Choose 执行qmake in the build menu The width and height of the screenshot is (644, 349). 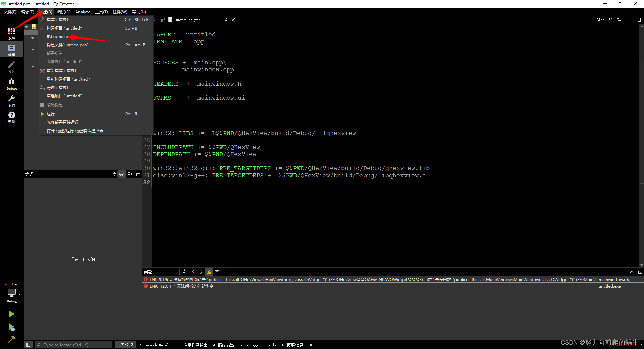pyautogui.click(x=96, y=36)
